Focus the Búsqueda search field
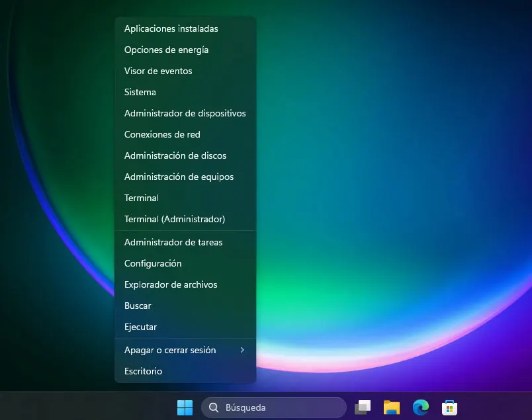 click(274, 407)
